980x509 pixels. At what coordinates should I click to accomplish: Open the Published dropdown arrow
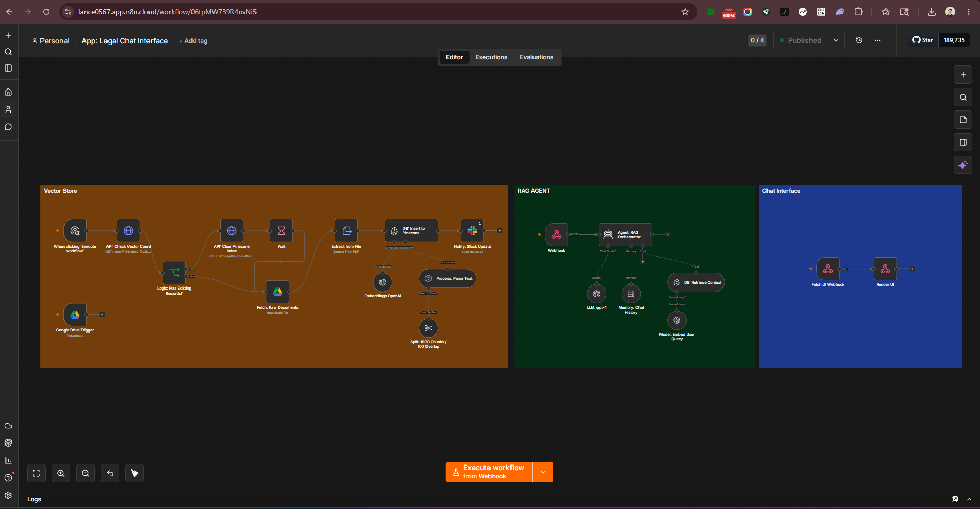pos(836,40)
